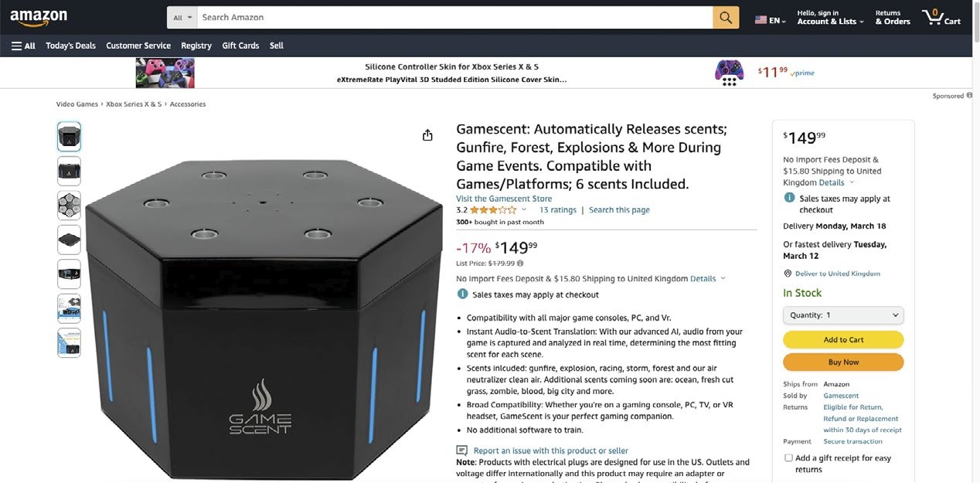Click the Add to Cart button

(843, 339)
